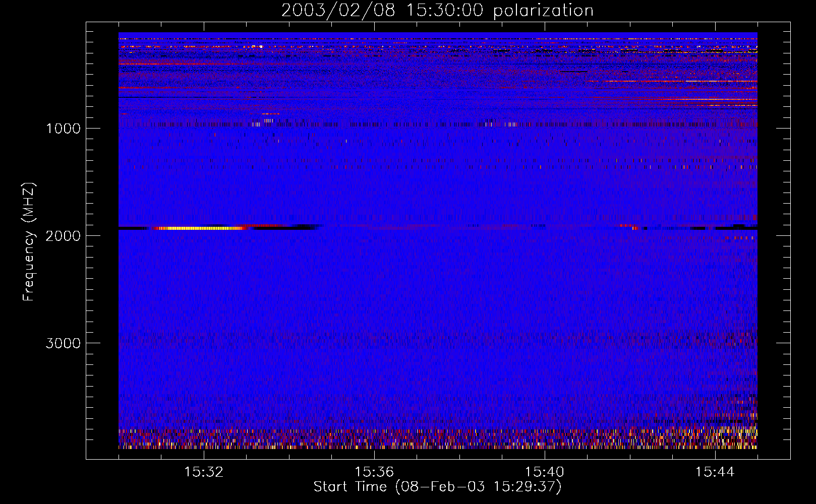Click the 'Frequency (MHZ)' axis label
Image resolution: width=816 pixels, height=504 pixels.
pyautogui.click(x=28, y=241)
